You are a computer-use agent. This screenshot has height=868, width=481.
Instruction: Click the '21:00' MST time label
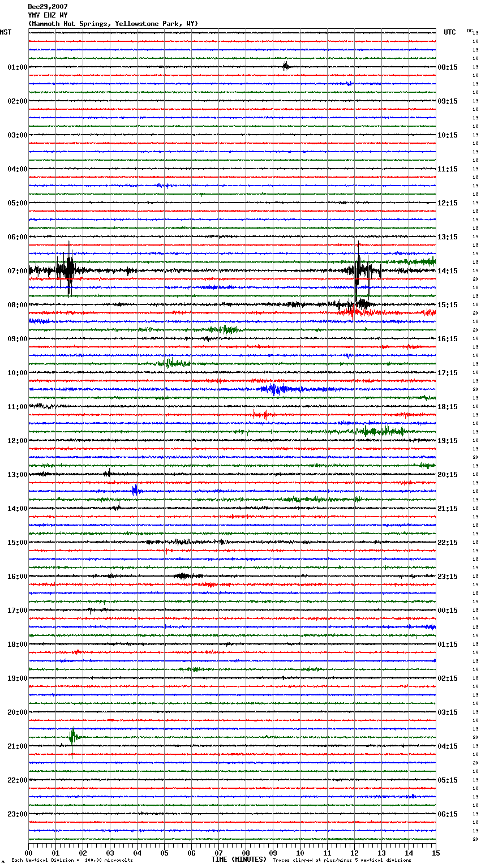[x=18, y=746]
